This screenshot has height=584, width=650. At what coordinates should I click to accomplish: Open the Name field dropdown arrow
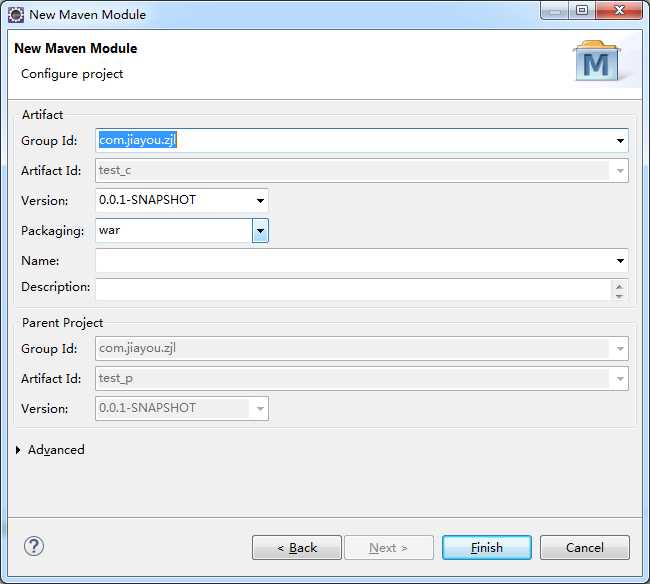tap(620, 261)
